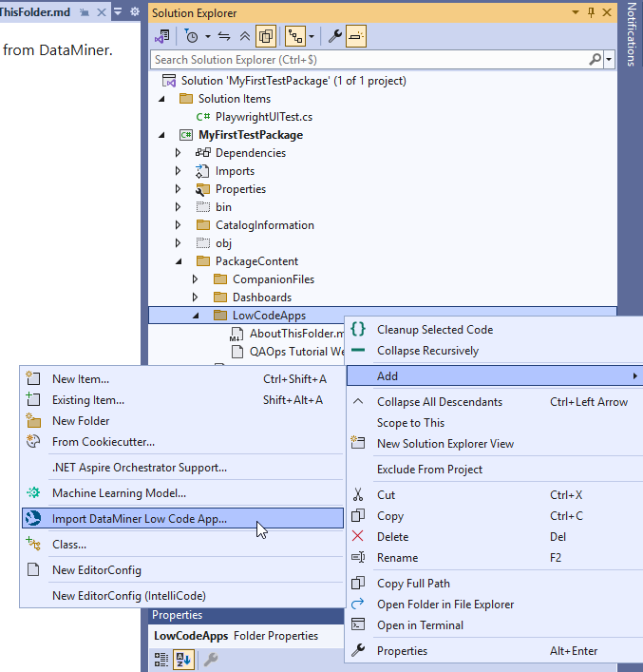Collapse the LowCodeApps folder arrow
643x672 pixels.
(x=196, y=316)
